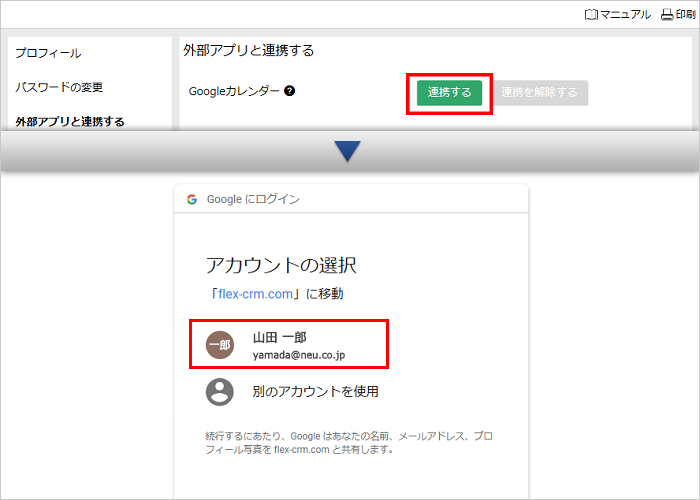Click the マニュアル label text
Image resolution: width=700 pixels, height=500 pixels.
[625, 15]
